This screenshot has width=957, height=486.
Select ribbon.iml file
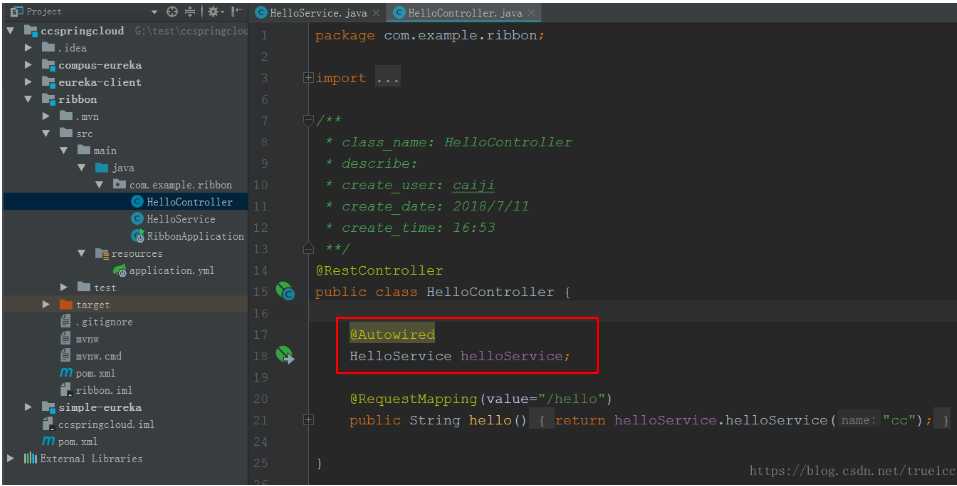[x=104, y=390]
